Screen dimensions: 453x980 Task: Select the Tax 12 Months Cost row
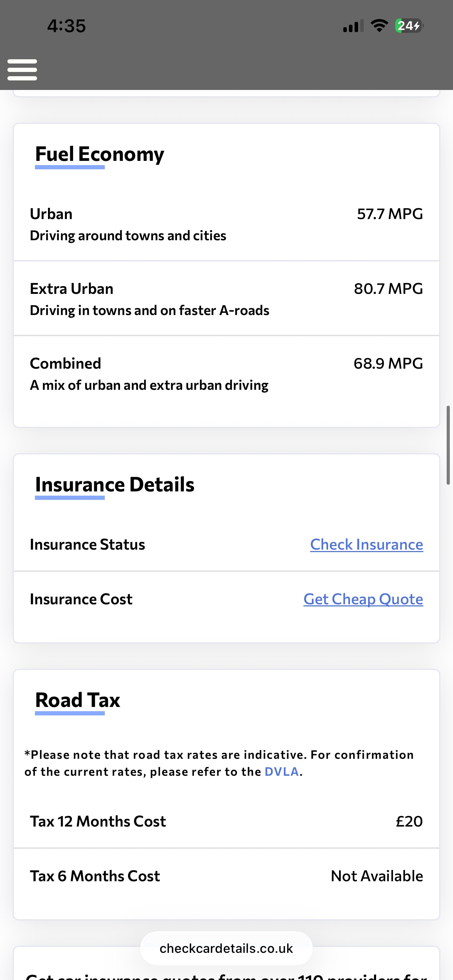(x=226, y=821)
